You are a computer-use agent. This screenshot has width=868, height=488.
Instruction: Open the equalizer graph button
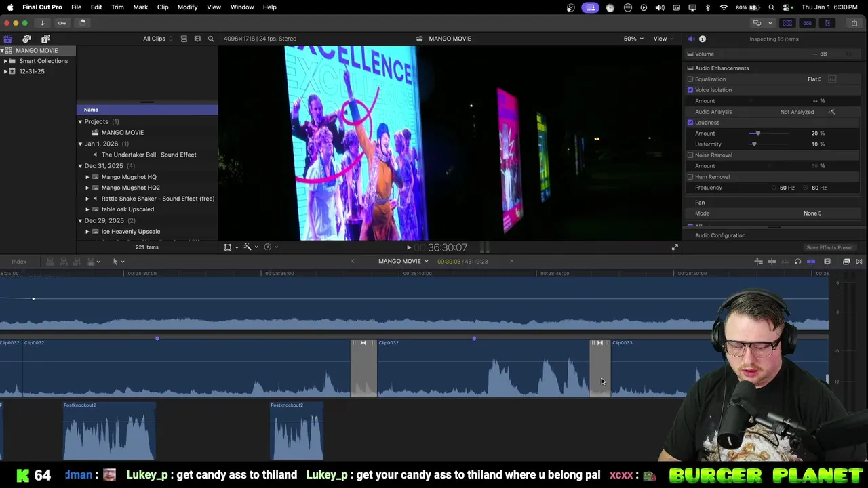click(832, 79)
